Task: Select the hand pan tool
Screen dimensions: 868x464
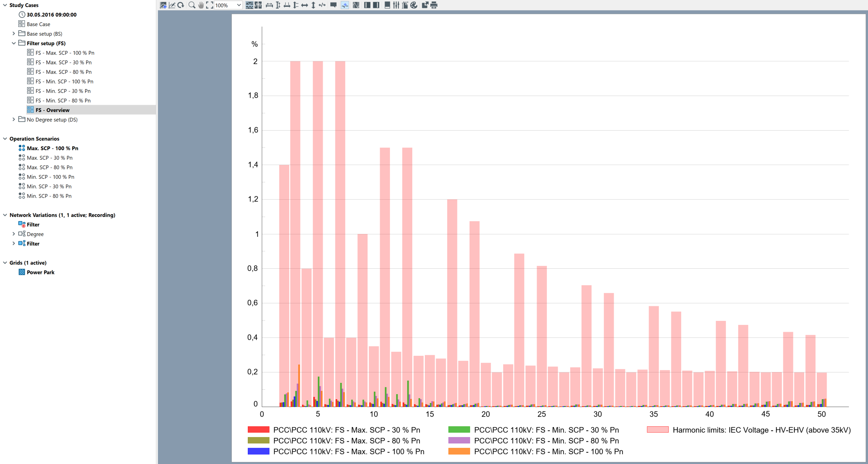Action: click(201, 5)
